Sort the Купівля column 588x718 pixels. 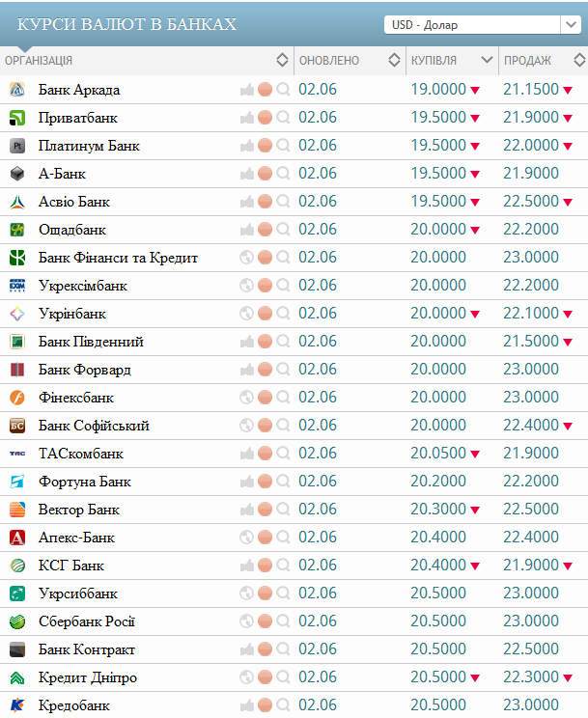pyautogui.click(x=487, y=60)
